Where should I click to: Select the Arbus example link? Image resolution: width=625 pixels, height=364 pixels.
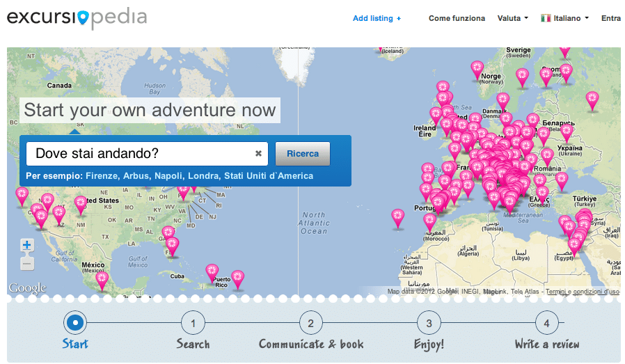136,176
